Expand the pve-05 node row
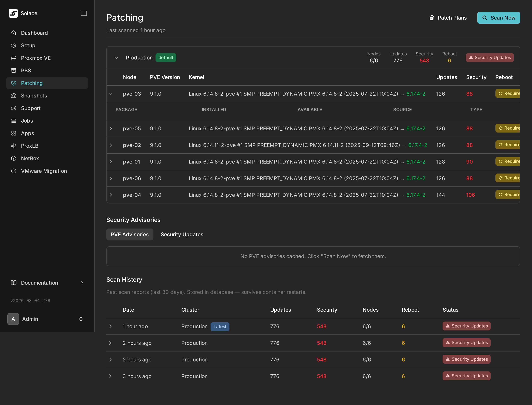The image size is (532, 405). point(111,128)
